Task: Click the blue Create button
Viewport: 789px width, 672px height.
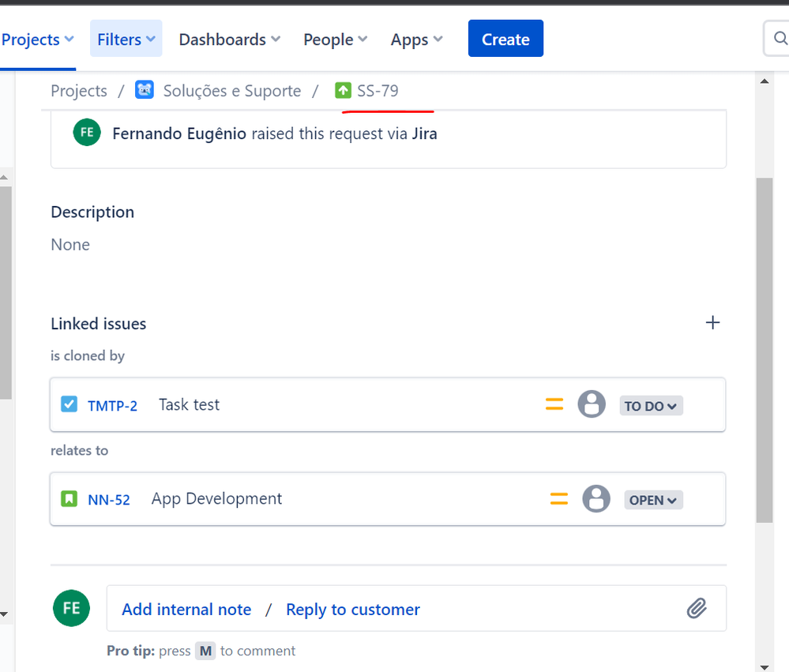Action: point(505,38)
